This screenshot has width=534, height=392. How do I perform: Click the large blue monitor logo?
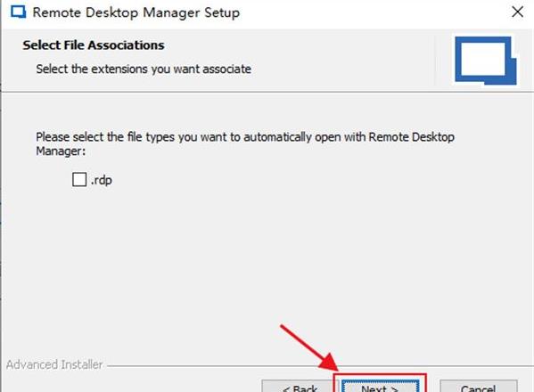(x=486, y=61)
